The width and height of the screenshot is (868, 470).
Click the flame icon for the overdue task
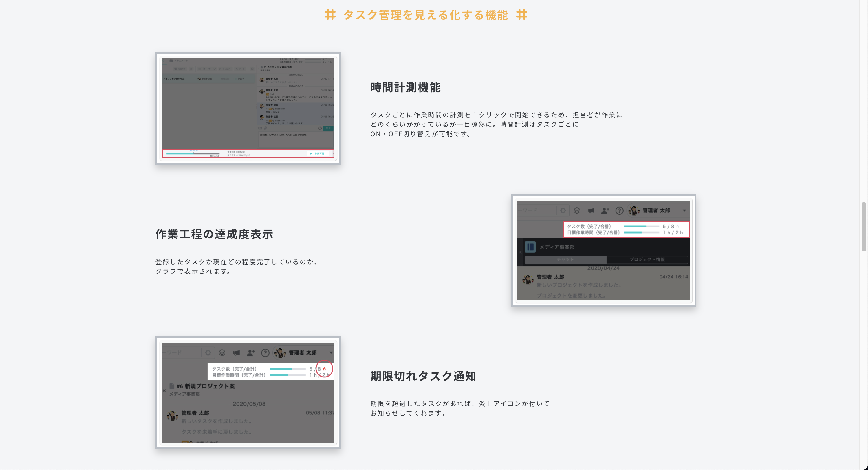pos(324,369)
